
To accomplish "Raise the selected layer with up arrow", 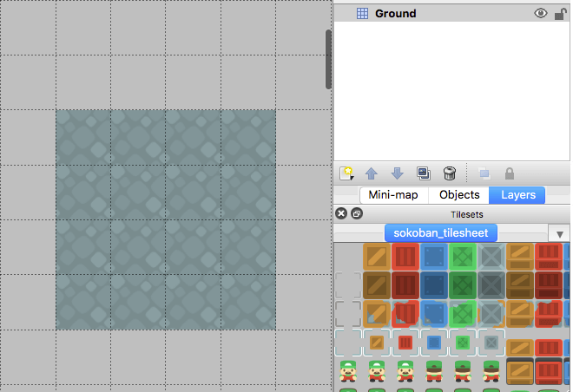I will [x=372, y=173].
